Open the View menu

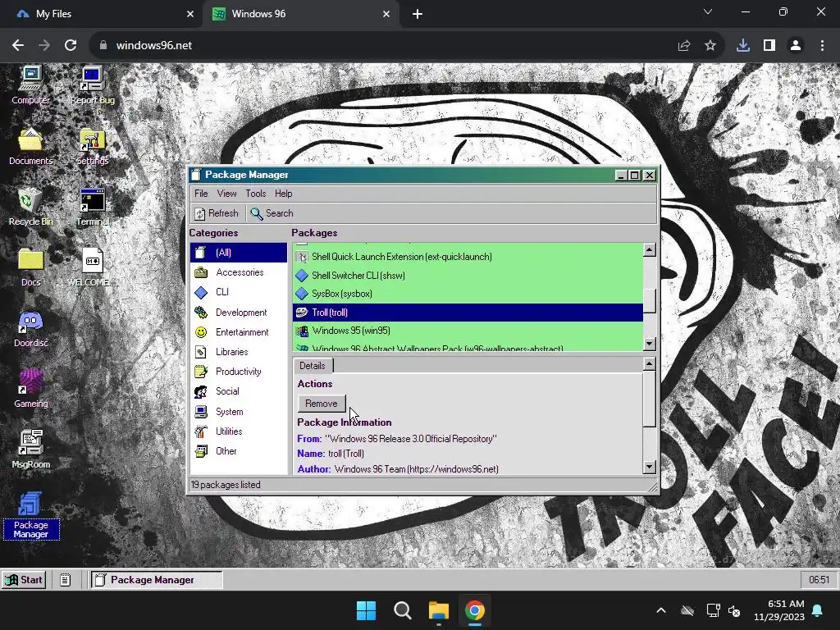(x=226, y=194)
